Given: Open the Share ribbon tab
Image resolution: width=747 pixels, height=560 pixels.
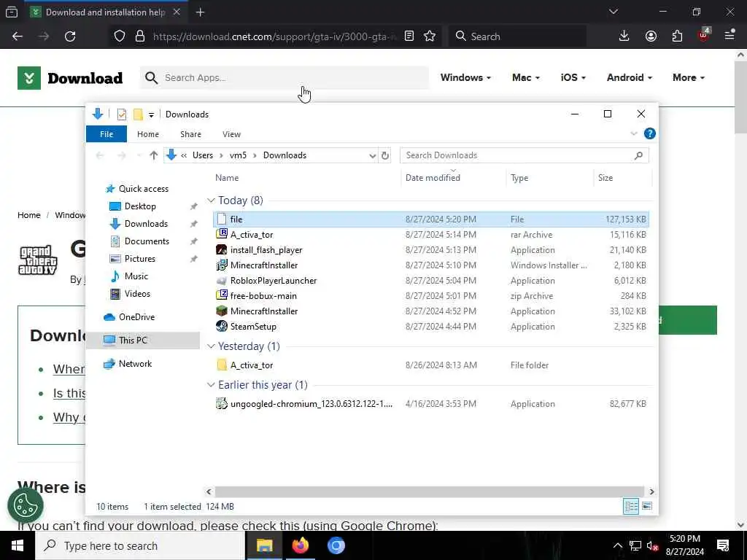Looking at the screenshot, I should pyautogui.click(x=190, y=134).
